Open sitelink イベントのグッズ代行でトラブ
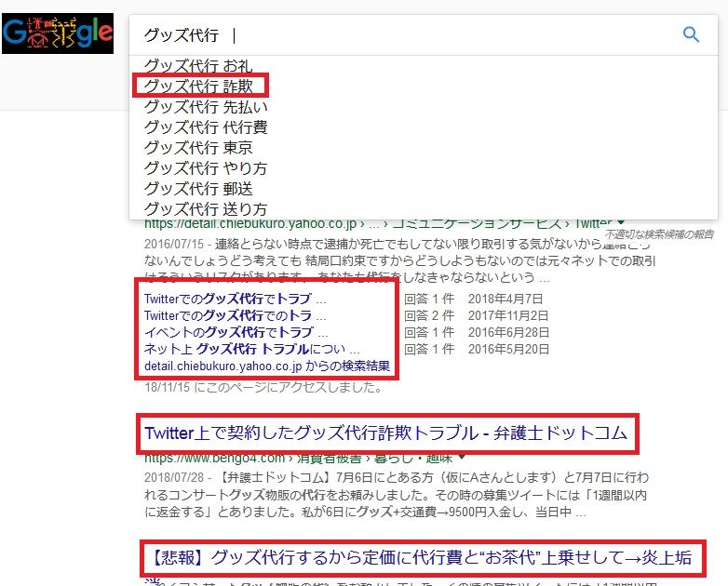This screenshot has width=728, height=586. (236, 332)
